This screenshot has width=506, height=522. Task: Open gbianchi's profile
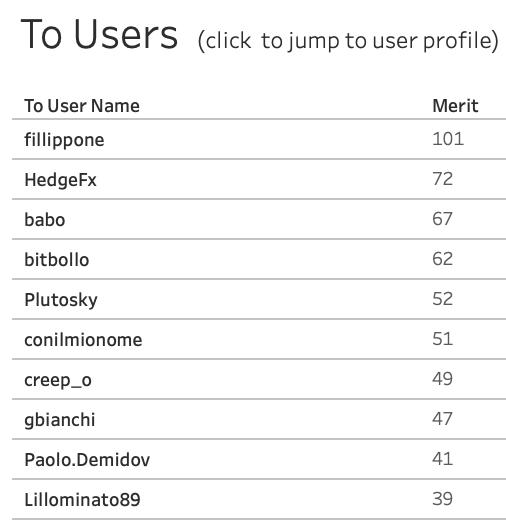(60, 420)
